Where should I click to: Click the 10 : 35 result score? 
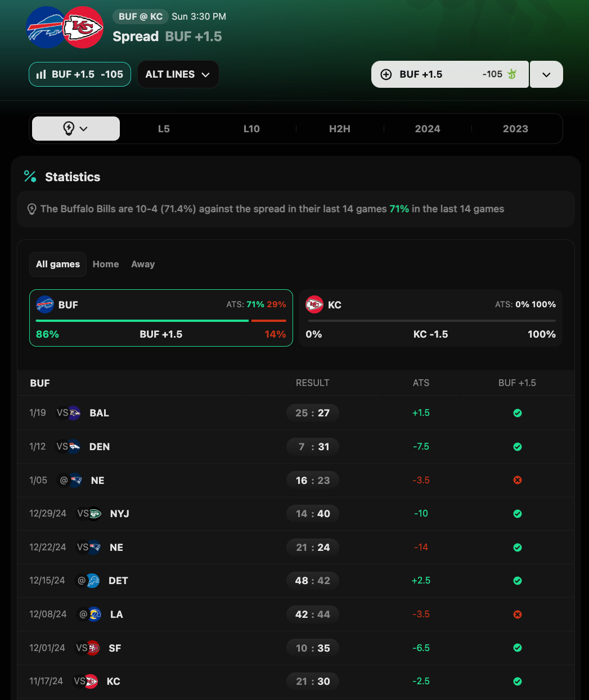pos(313,648)
